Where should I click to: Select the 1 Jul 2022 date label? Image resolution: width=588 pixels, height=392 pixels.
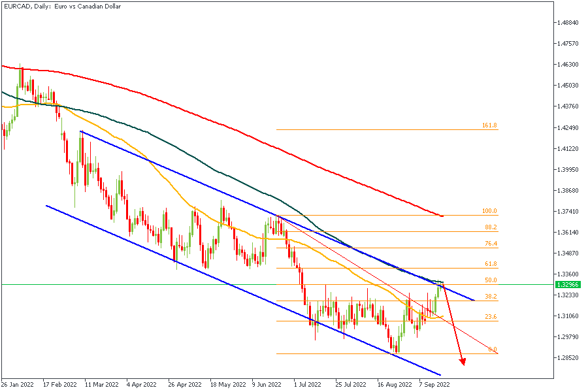[x=307, y=385]
